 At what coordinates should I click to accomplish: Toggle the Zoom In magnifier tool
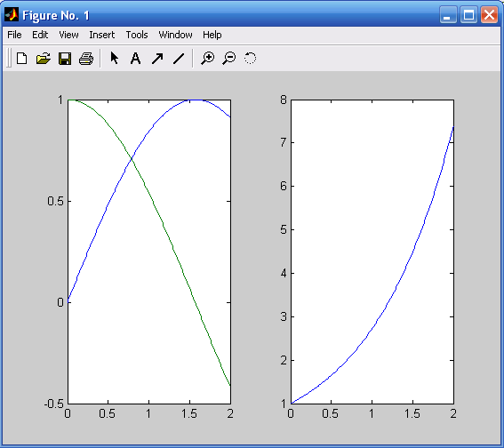click(x=208, y=59)
